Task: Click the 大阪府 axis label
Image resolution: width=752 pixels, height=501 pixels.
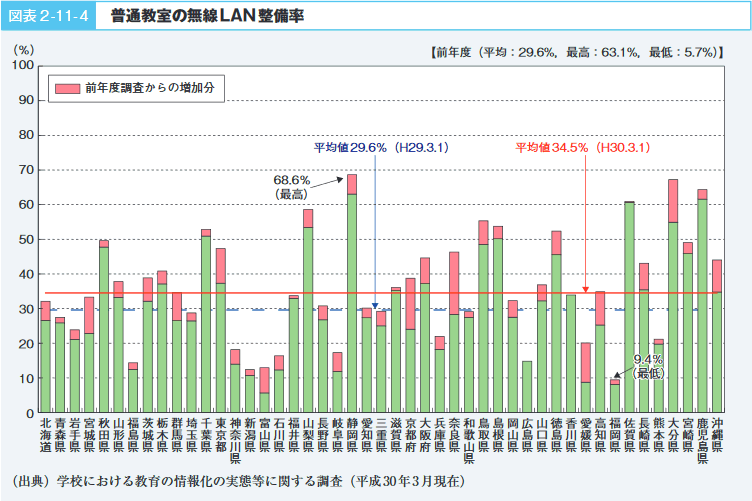Action: 425,435
